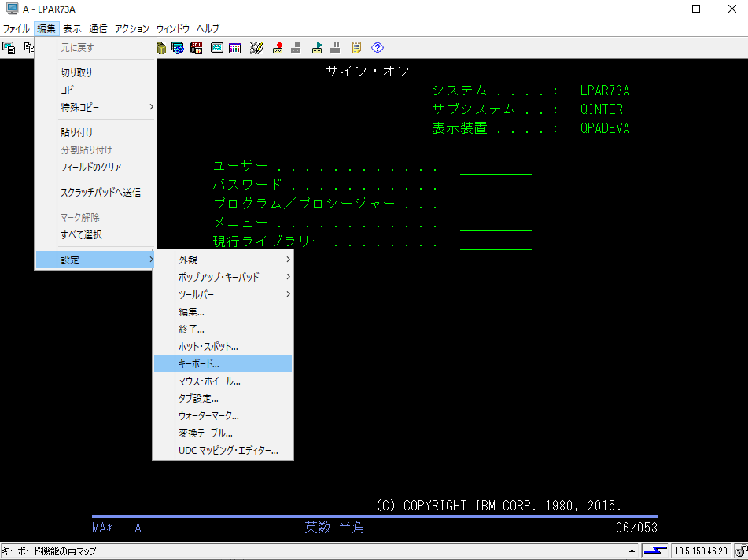
Task: Click the copy toolbar icon beside print screen
Action: point(28,48)
